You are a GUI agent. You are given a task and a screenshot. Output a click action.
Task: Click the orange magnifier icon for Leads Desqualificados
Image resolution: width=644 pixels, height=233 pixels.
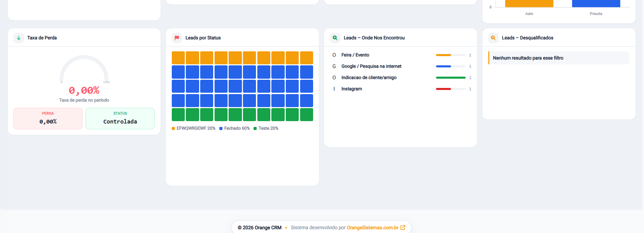pyautogui.click(x=493, y=38)
